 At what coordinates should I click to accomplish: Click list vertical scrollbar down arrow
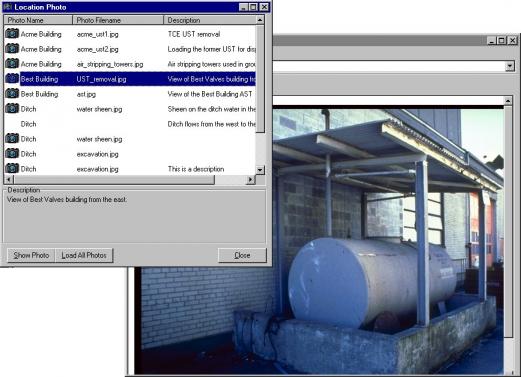(x=260, y=170)
